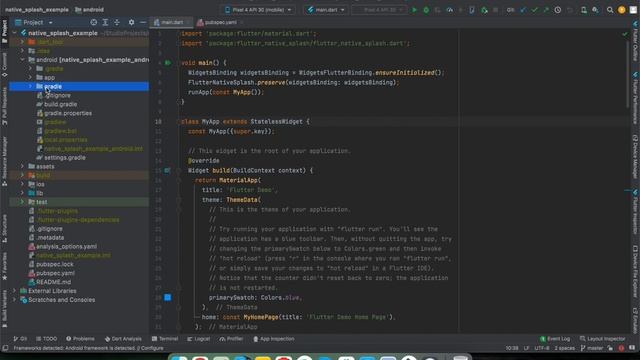
Task: Click Git push arrow icon
Action: (x=546, y=10)
